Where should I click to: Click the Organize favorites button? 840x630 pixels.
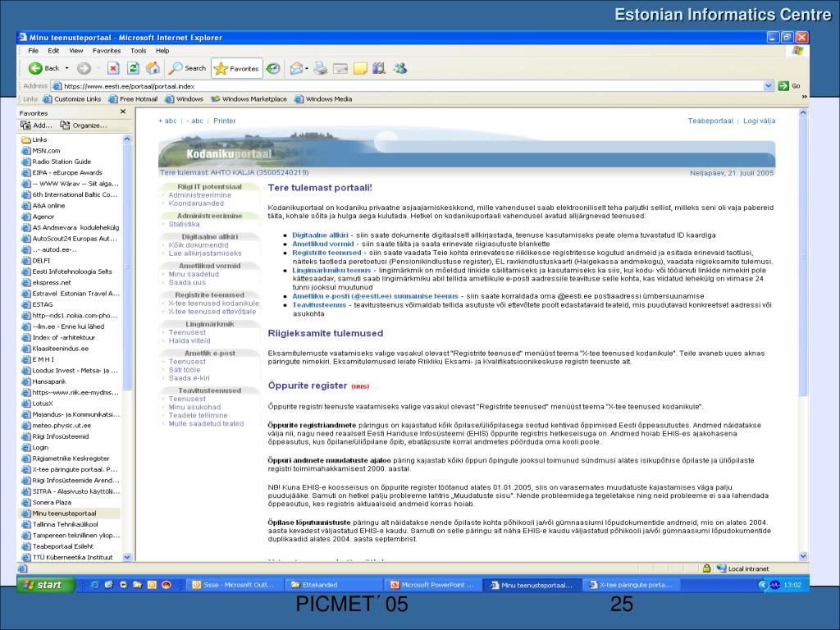pyautogui.click(x=84, y=126)
